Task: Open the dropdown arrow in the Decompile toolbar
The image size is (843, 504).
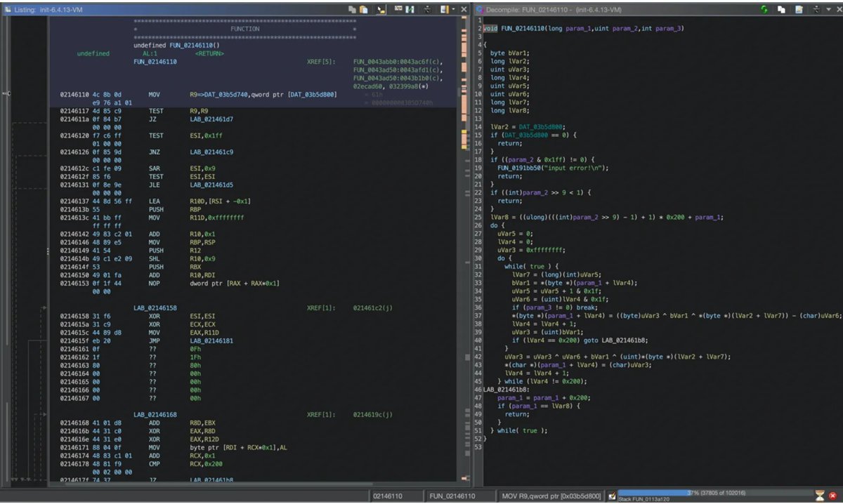Action: tap(828, 8)
